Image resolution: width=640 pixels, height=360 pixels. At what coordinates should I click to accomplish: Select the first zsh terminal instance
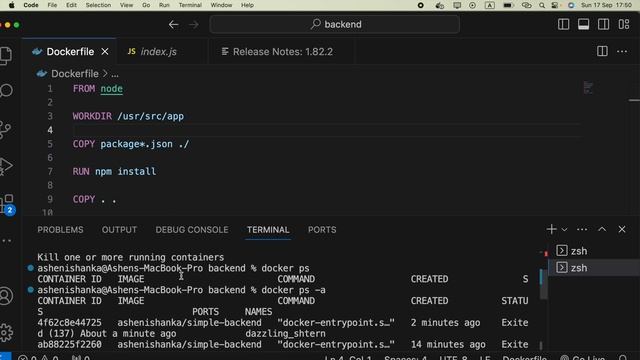tap(594, 251)
